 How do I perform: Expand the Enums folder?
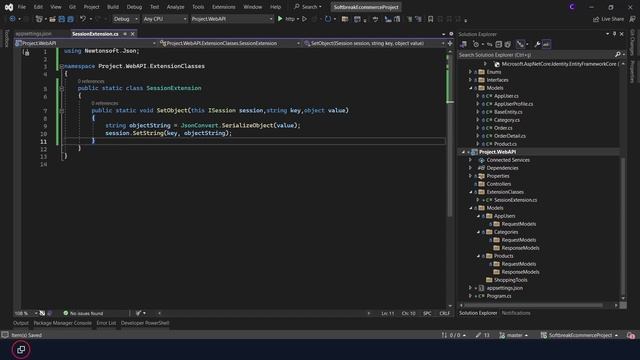(470, 72)
